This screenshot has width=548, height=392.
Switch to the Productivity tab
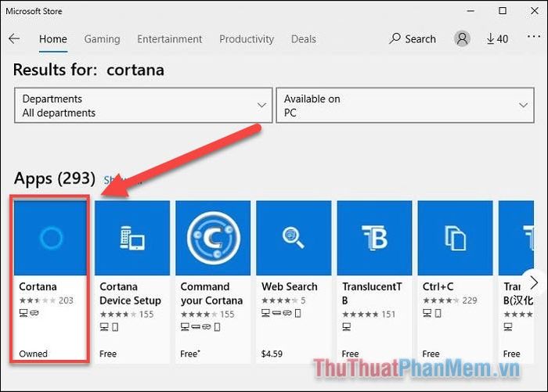pyautogui.click(x=247, y=39)
